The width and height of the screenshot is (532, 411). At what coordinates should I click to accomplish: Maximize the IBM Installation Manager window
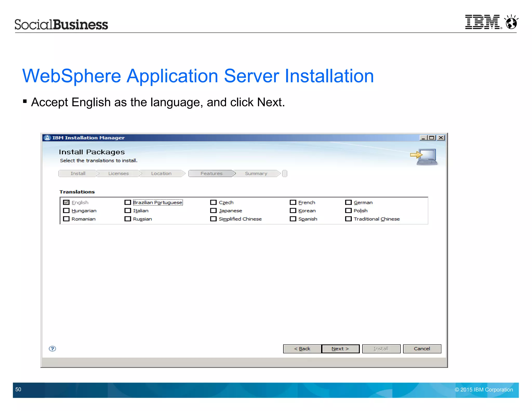click(x=432, y=138)
